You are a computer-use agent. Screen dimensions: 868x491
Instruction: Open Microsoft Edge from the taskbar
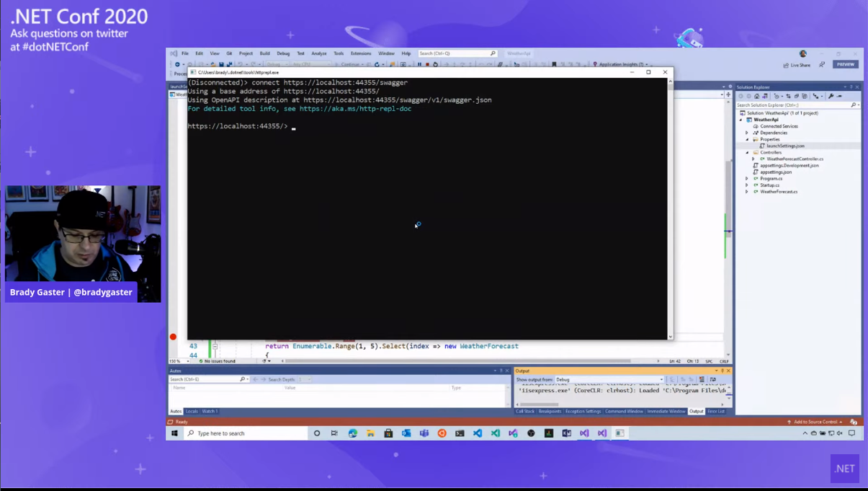click(353, 433)
